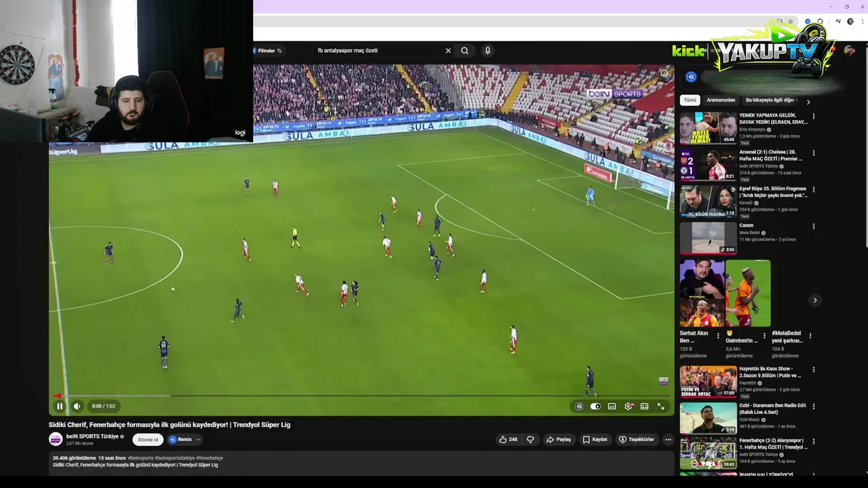
Task: Turn on subtitles in the player
Action: (612, 406)
